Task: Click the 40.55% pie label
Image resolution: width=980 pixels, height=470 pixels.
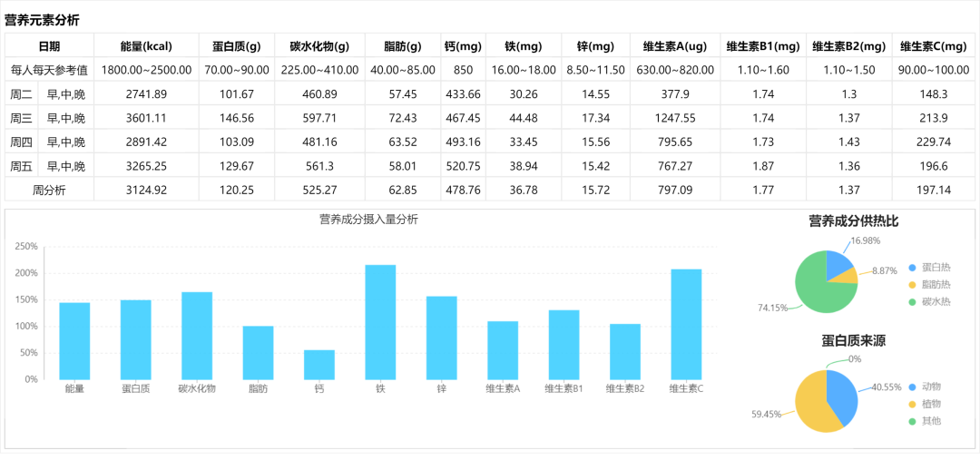Action: (x=887, y=387)
